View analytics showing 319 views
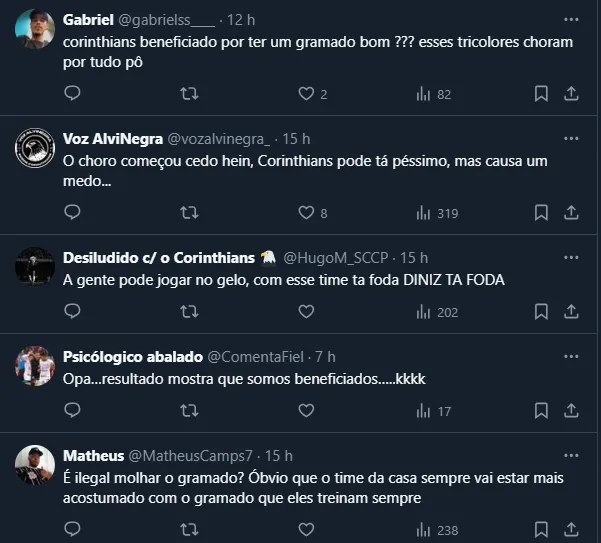The width and height of the screenshot is (601, 543). click(436, 213)
